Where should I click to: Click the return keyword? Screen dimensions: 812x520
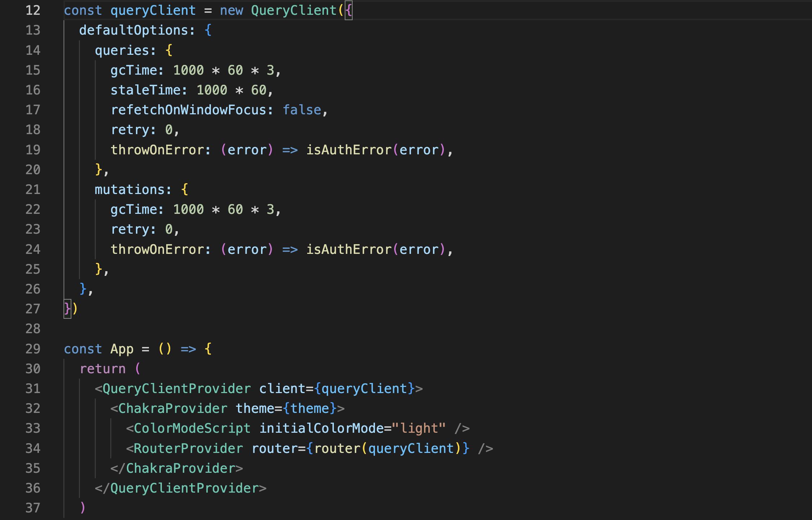pos(102,369)
